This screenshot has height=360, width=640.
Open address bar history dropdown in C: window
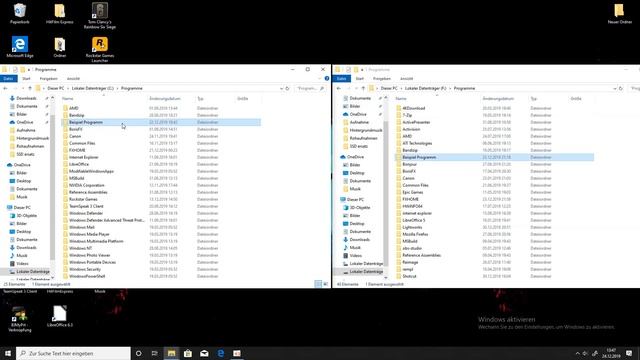pos(281,88)
